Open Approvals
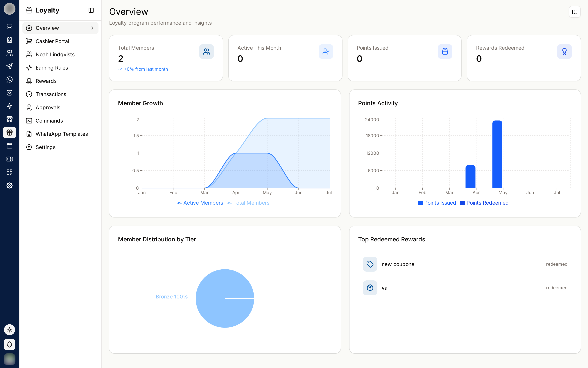Viewport: 588px width, 368px height. pos(60,108)
